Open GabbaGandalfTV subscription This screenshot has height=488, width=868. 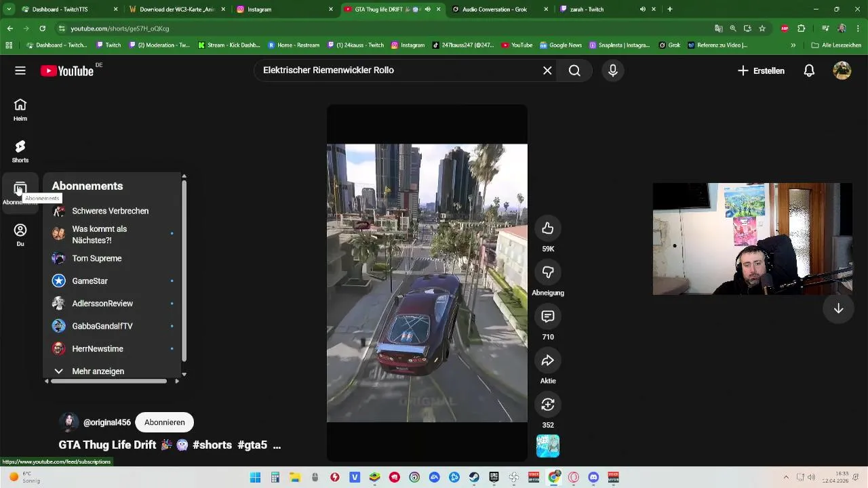(x=112, y=326)
